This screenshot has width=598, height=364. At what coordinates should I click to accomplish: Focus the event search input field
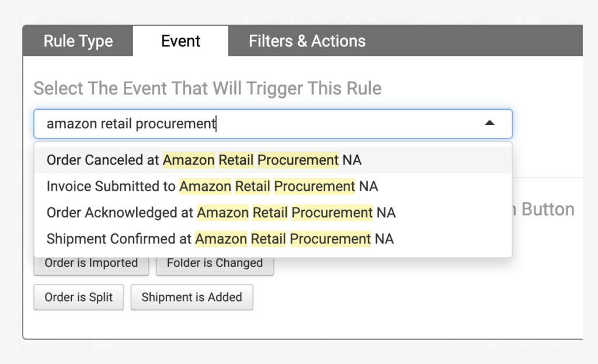click(273, 124)
